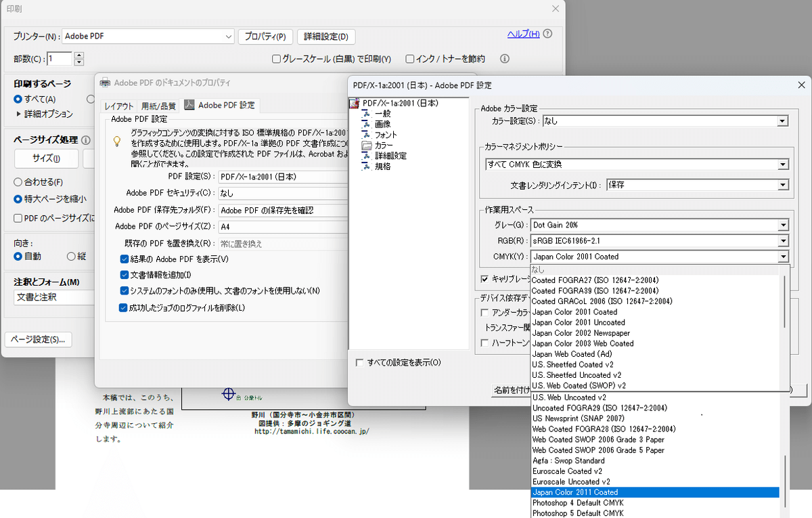
Task: Choose Japan Color 2001 Uncoated from list
Action: click(x=655, y=322)
